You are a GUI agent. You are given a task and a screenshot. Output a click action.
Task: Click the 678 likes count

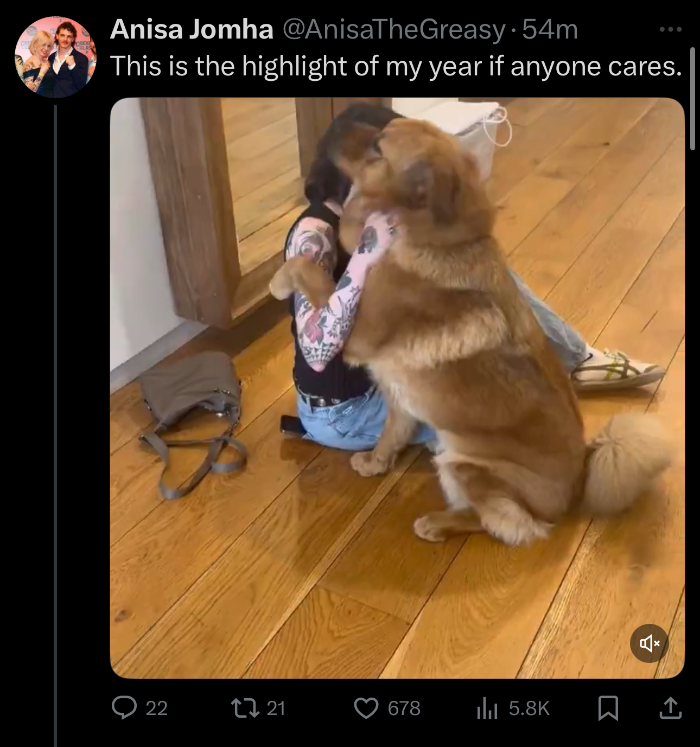click(404, 708)
